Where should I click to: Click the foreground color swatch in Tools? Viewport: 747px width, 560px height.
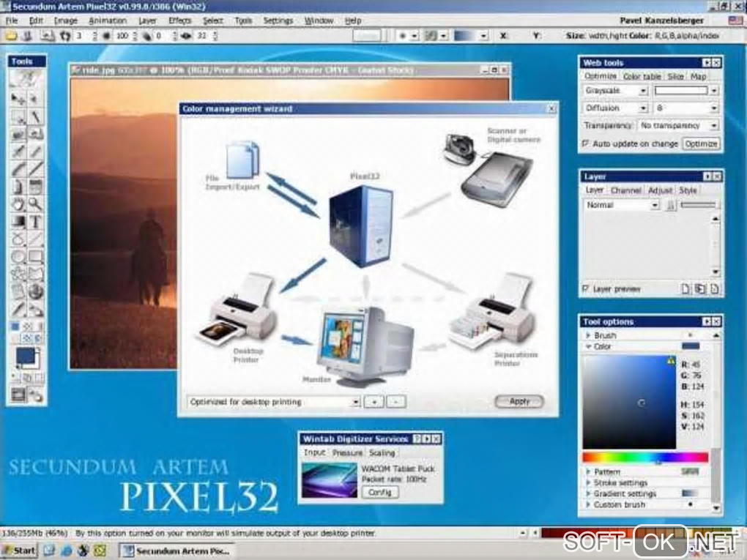[25, 356]
